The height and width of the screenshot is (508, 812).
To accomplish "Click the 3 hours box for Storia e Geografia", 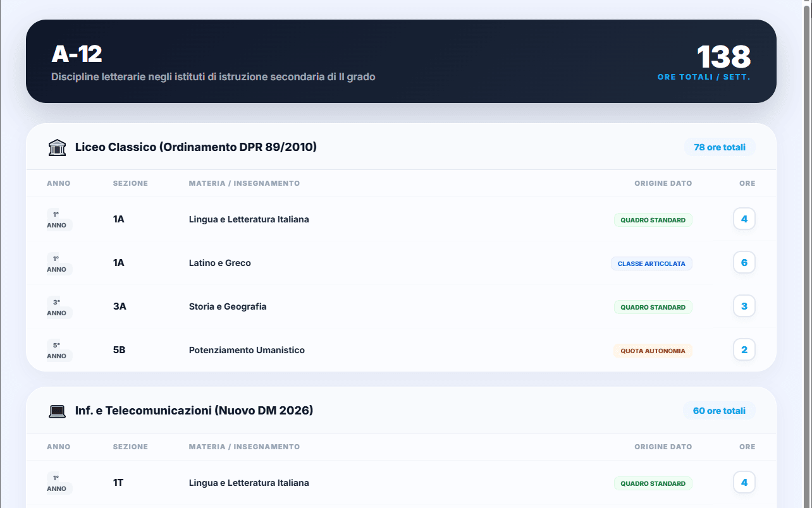I will point(744,306).
